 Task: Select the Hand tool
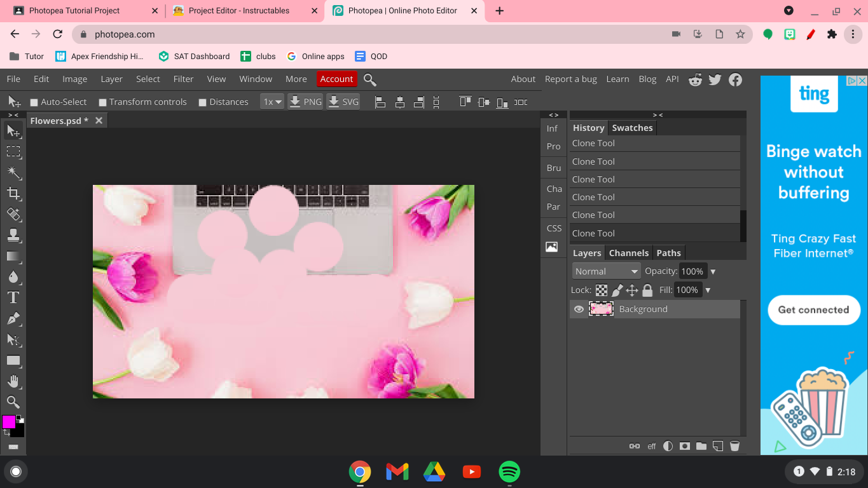(x=13, y=381)
